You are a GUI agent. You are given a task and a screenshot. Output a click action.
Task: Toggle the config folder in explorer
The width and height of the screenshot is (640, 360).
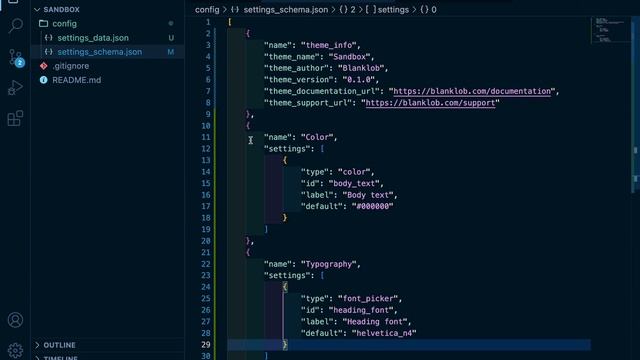64,24
